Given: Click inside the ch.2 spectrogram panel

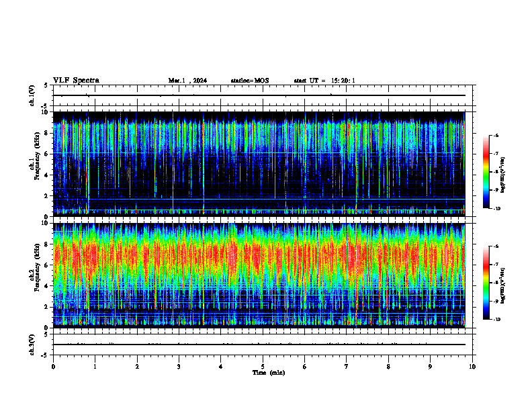Looking at the screenshot, I should (x=259, y=275).
